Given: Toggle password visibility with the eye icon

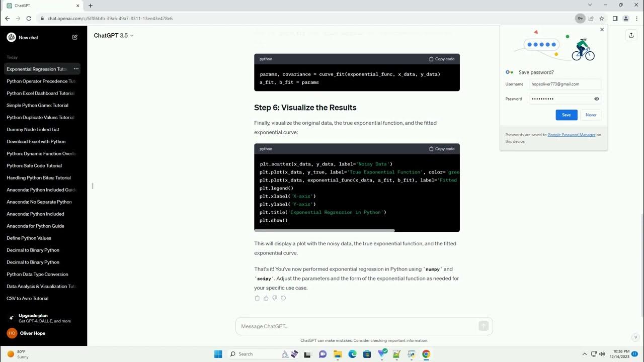Looking at the screenshot, I should click(x=597, y=99).
